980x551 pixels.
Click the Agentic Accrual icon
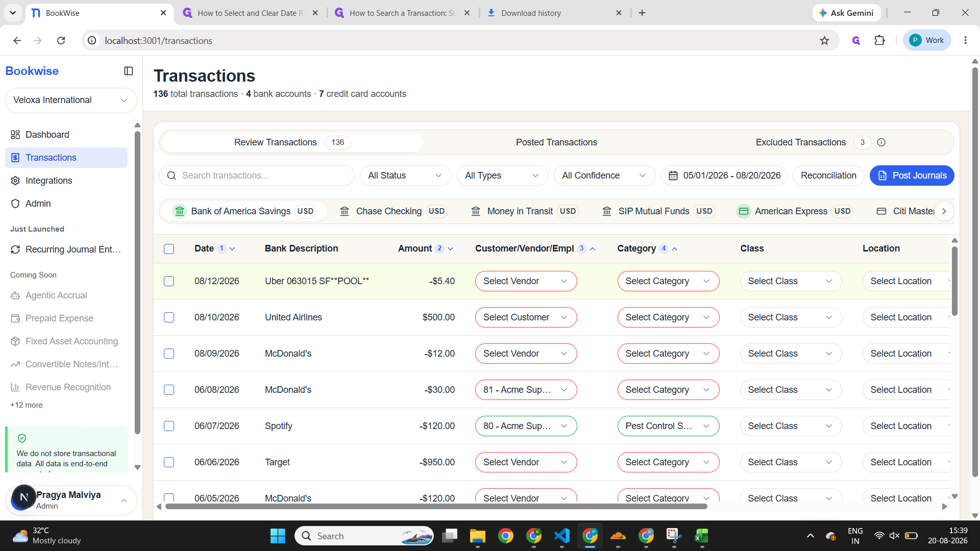(15, 295)
